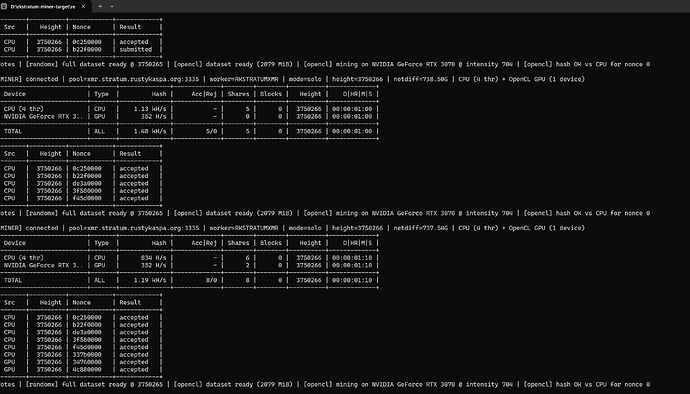Click the GPU nonce '4c880000'
Image resolution: width=690 pixels, height=394 pixels.
pyautogui.click(x=87, y=370)
